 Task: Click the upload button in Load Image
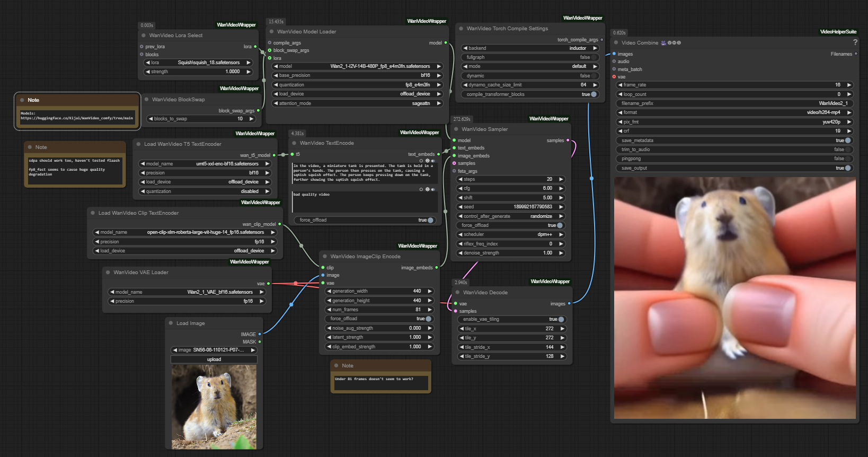tap(214, 359)
